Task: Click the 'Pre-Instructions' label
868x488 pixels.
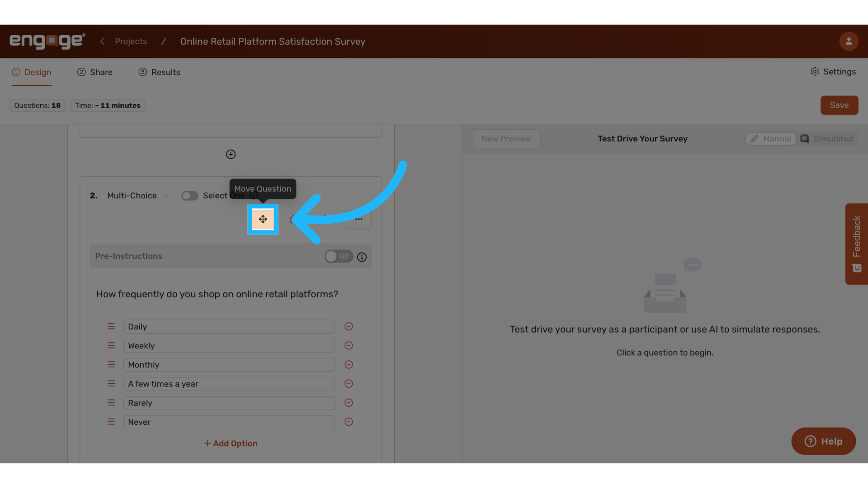Action: pyautogui.click(x=128, y=256)
